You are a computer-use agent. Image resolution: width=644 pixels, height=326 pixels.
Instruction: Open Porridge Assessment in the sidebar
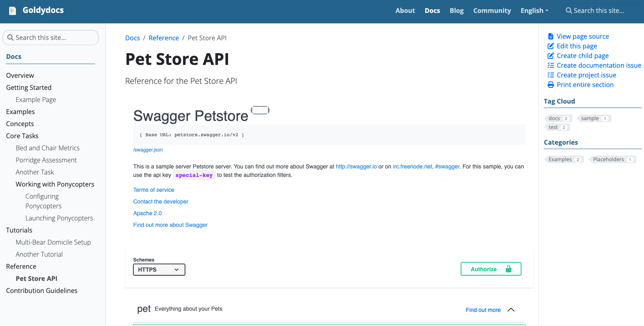pos(46,160)
